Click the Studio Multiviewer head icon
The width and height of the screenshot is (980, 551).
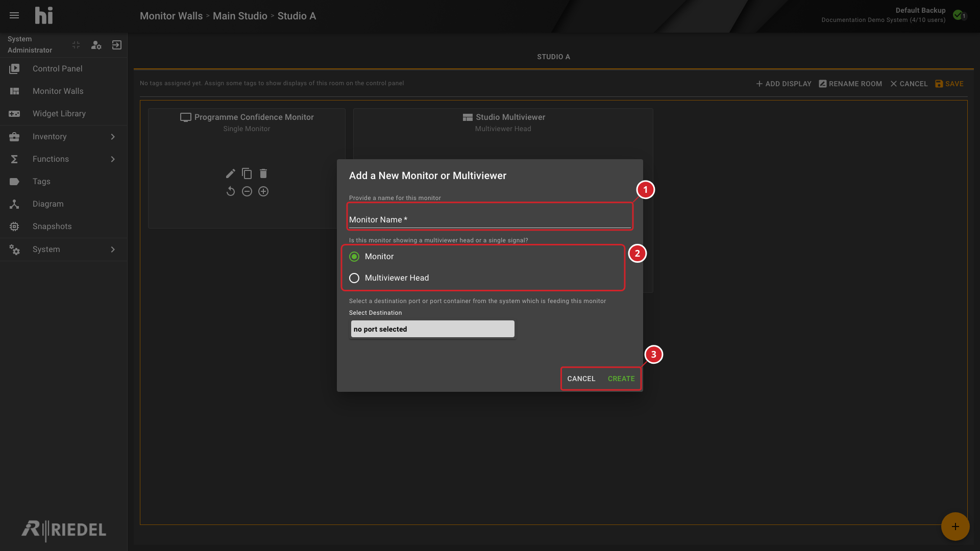coord(468,117)
